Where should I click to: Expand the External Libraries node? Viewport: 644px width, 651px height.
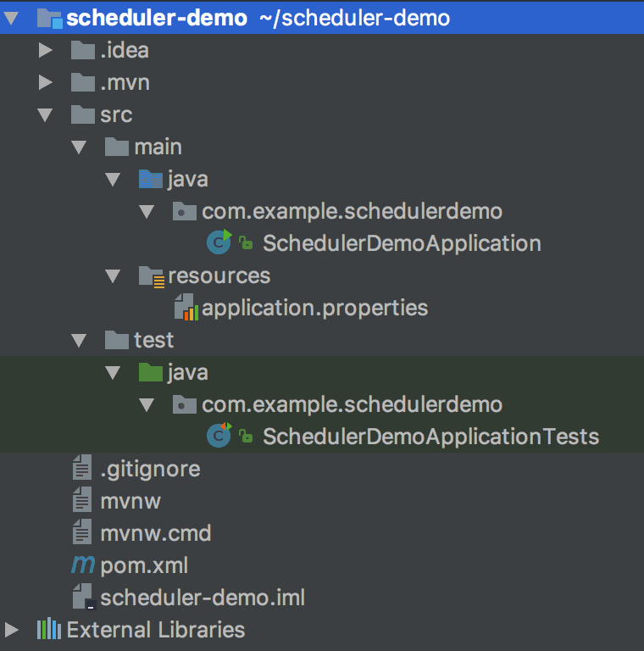[12, 630]
